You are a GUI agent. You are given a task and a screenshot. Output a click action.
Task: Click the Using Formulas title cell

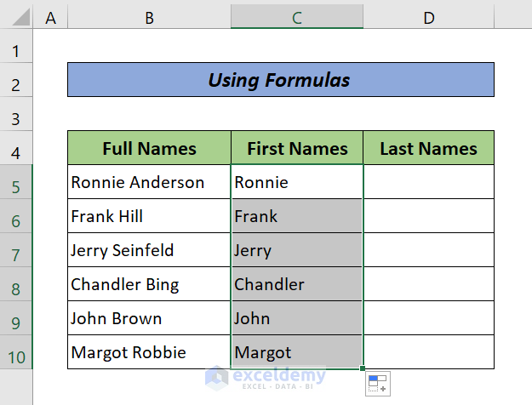click(x=280, y=80)
